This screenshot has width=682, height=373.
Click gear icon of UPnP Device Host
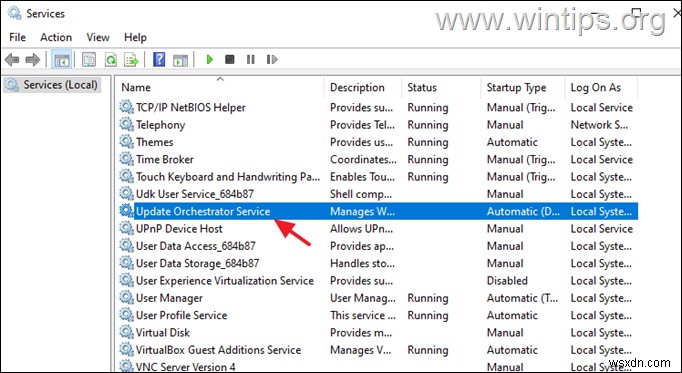(x=126, y=228)
